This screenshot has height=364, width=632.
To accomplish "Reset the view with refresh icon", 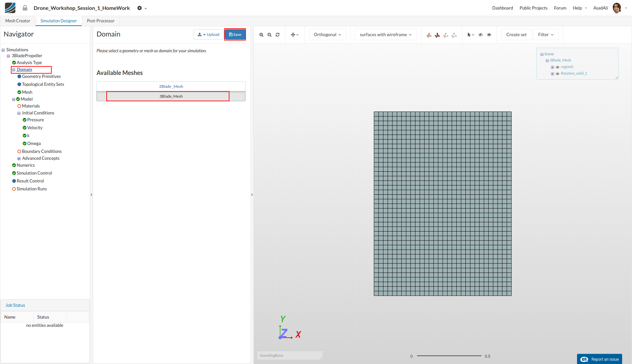I will pos(277,35).
